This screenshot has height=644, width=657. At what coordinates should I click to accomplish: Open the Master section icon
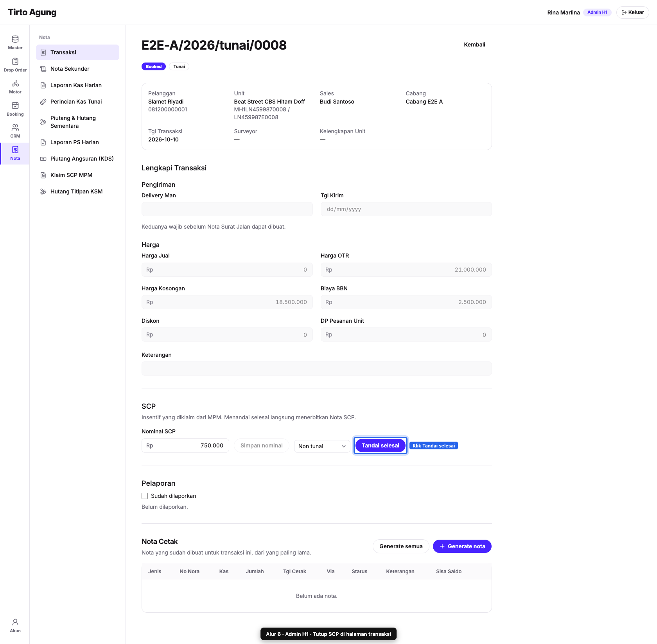coord(15,39)
